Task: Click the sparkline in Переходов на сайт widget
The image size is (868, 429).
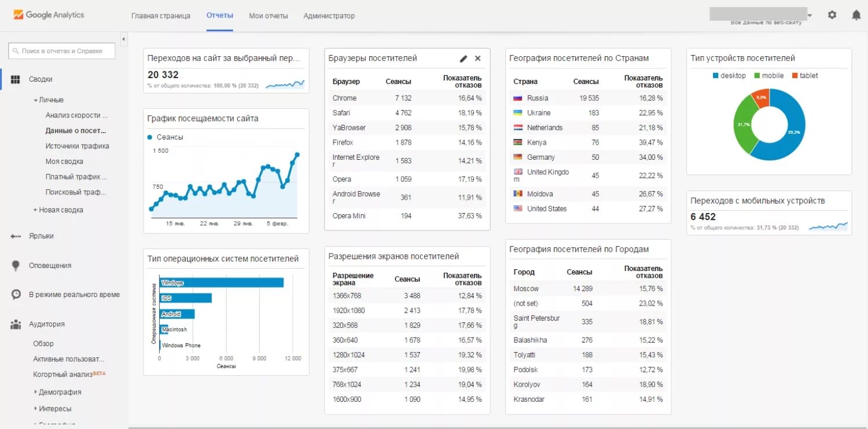Action: pos(285,85)
